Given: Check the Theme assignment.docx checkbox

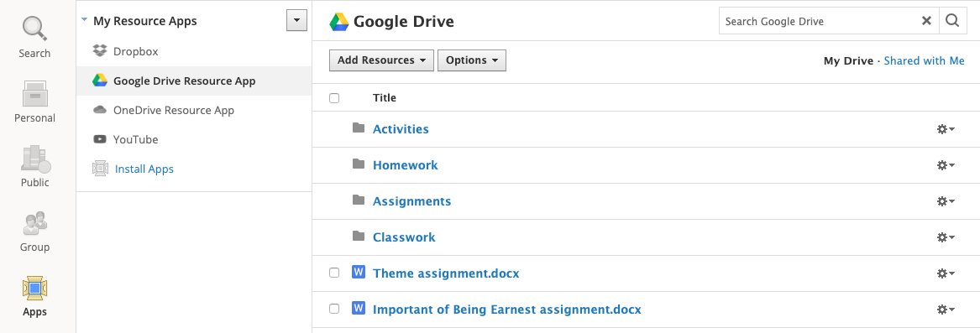Looking at the screenshot, I should coord(334,273).
